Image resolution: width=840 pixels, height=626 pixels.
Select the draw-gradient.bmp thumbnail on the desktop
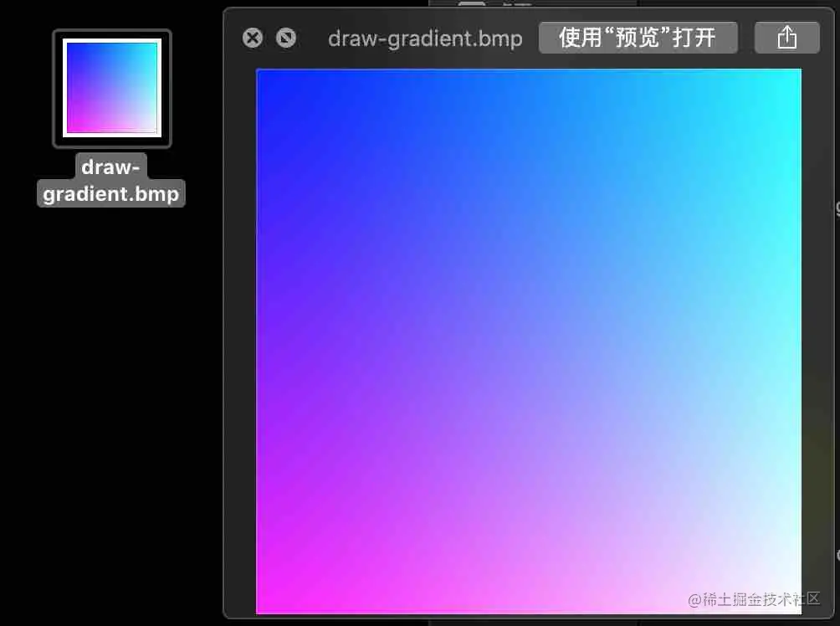[111, 88]
